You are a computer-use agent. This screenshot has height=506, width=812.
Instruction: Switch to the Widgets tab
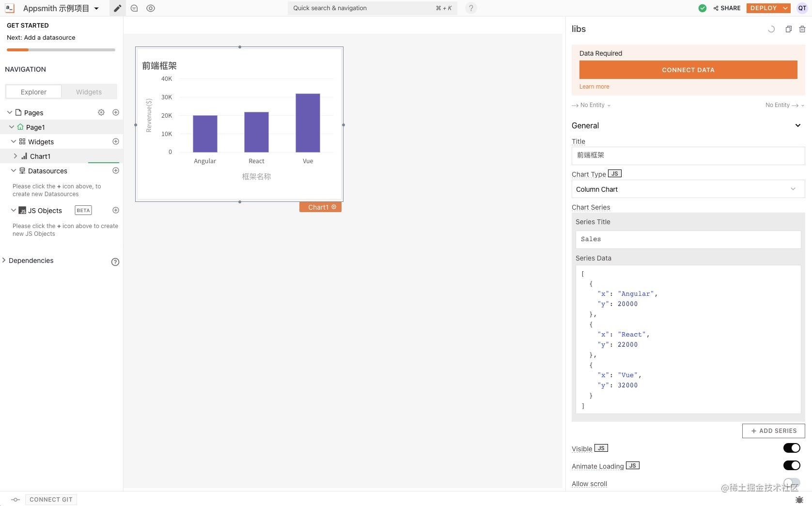pyautogui.click(x=89, y=92)
